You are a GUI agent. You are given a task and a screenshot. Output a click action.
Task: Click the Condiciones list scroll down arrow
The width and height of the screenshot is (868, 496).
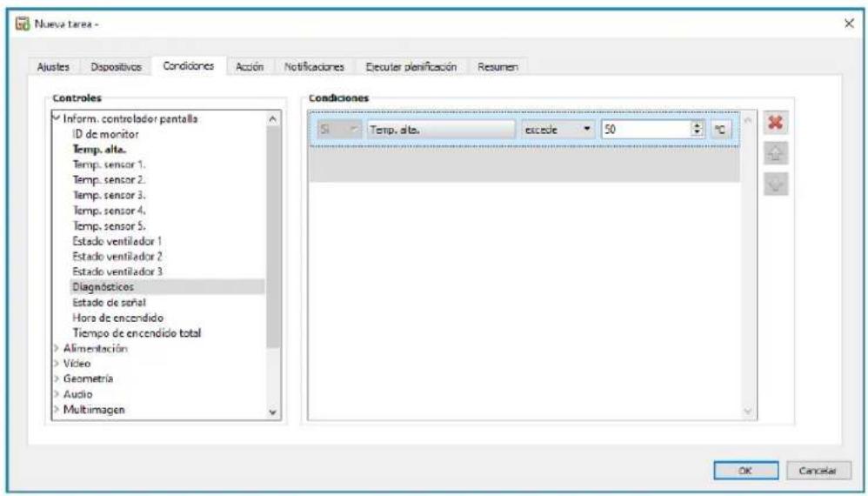pyautogui.click(x=748, y=412)
